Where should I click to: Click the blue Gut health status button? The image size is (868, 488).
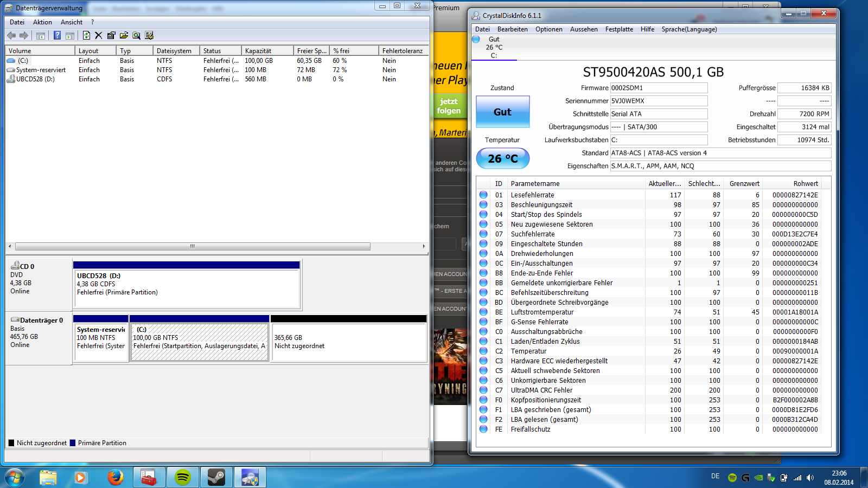pos(503,112)
